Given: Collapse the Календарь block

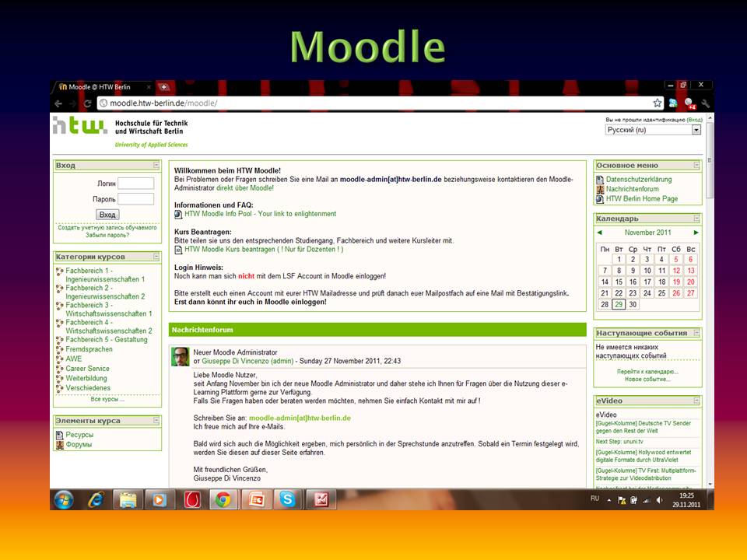Looking at the screenshot, I should click(x=696, y=219).
